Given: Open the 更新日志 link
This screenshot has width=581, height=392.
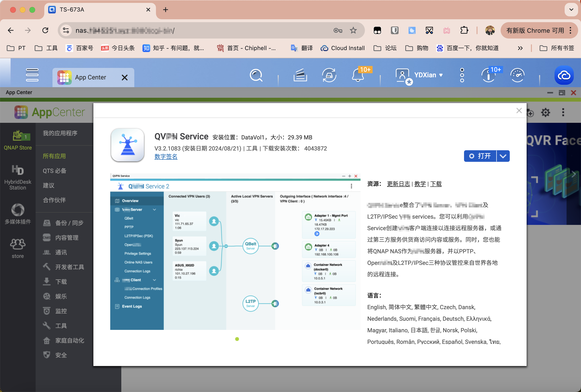Looking at the screenshot, I should [398, 184].
